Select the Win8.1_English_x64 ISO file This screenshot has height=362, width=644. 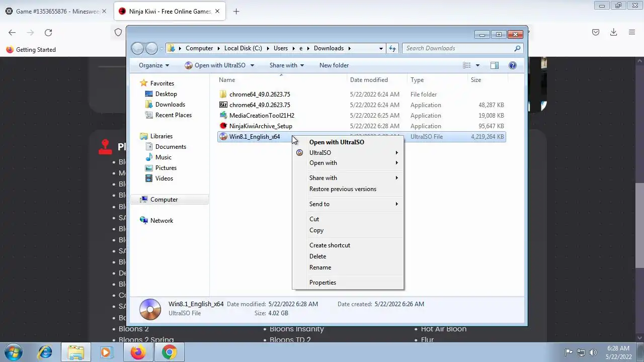(255, 137)
